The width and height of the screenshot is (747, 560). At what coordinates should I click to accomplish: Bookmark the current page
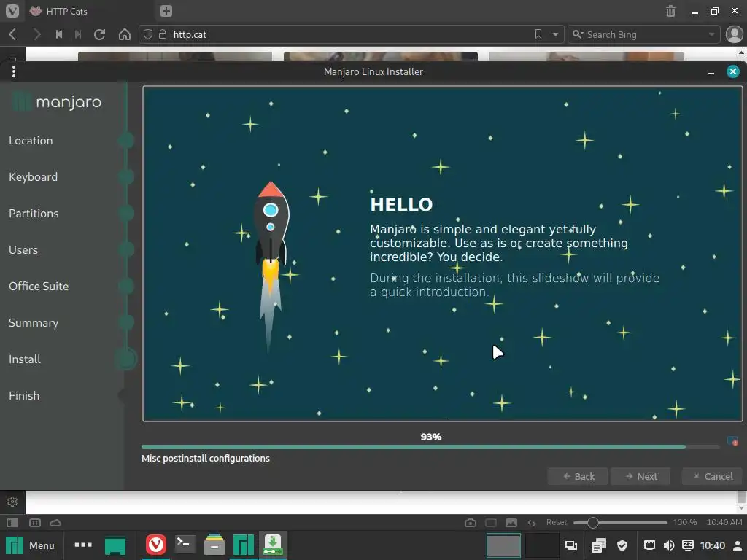pos(538,34)
